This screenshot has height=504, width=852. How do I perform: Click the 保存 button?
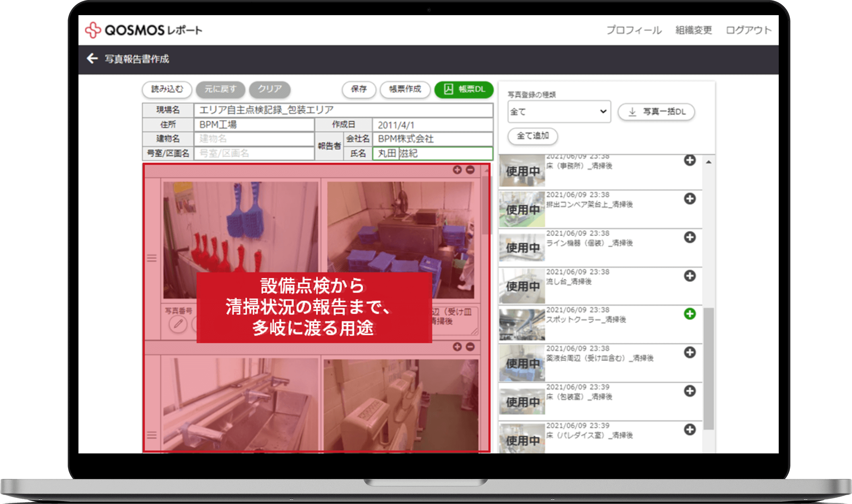point(359,89)
